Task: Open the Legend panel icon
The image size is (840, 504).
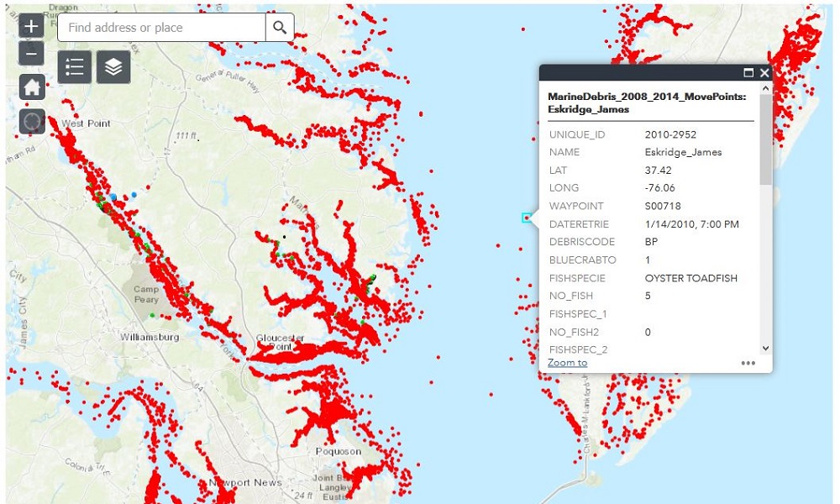Action: [x=75, y=67]
